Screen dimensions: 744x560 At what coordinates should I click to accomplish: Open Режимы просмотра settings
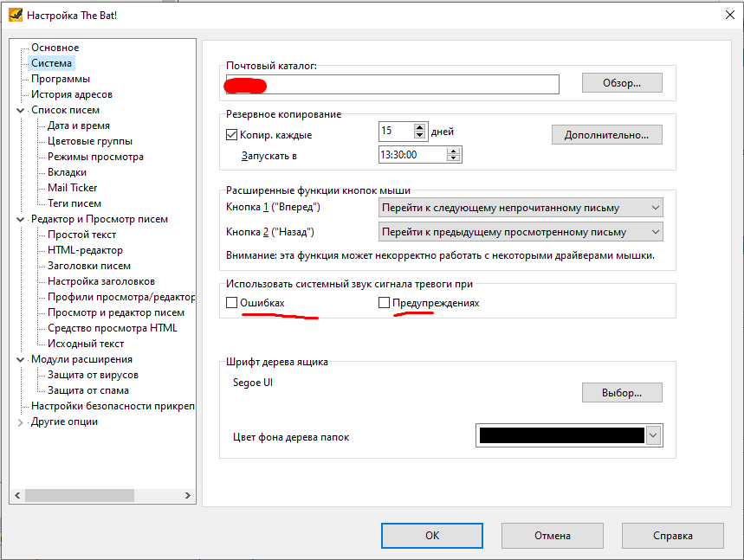[95, 157]
